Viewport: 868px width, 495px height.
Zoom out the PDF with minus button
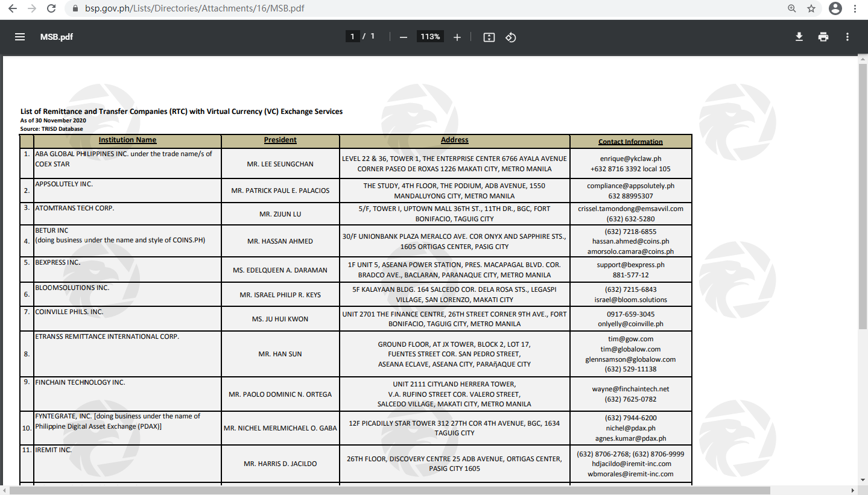(x=404, y=37)
